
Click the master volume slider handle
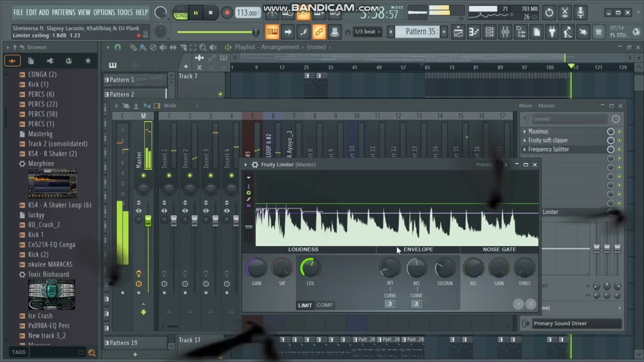click(x=256, y=32)
